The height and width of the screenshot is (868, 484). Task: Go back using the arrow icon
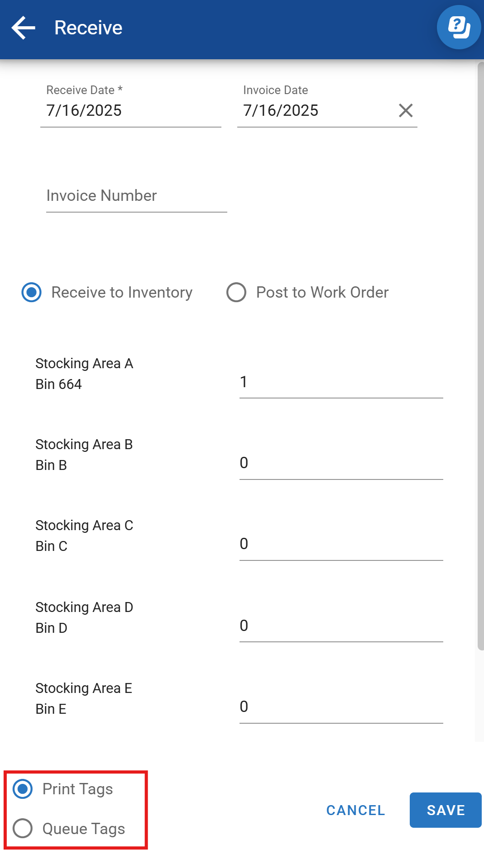(24, 28)
